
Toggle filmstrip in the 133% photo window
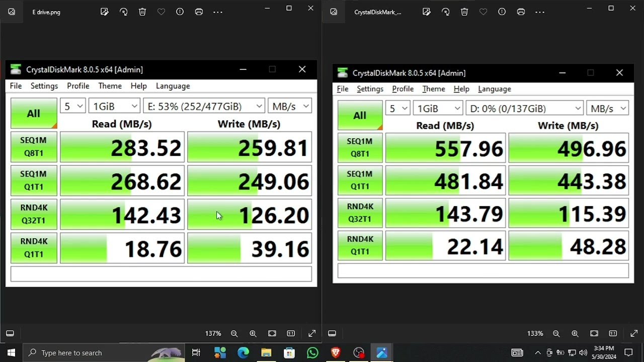point(332,333)
